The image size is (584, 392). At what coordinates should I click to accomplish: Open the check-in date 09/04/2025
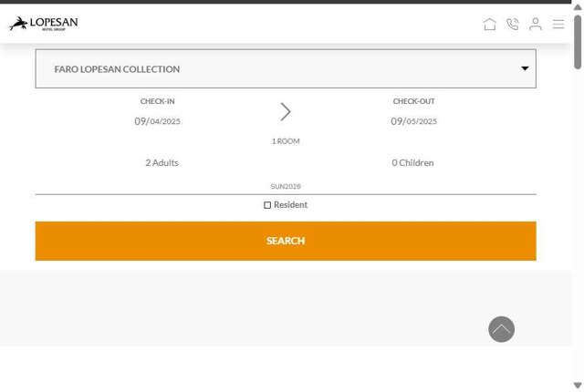click(x=157, y=121)
